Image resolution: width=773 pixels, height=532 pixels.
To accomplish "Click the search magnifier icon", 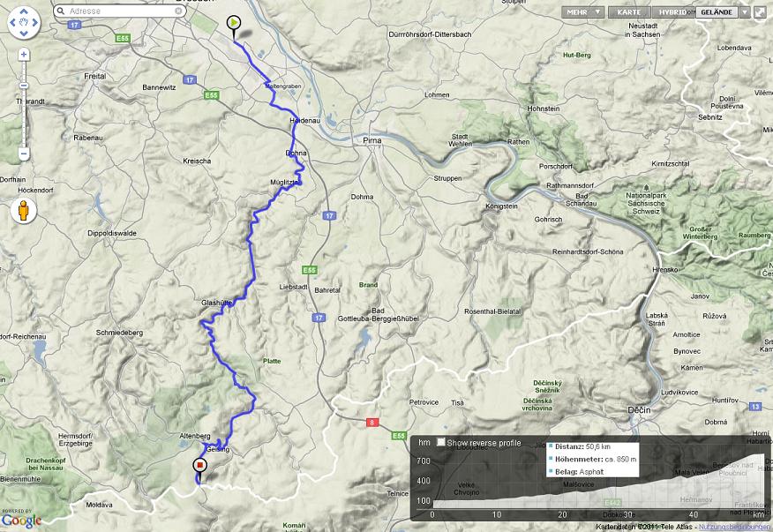I will [61, 11].
